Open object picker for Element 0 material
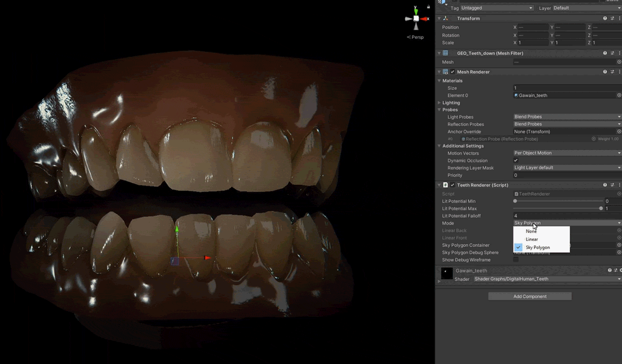The height and width of the screenshot is (364, 622). (x=619, y=95)
